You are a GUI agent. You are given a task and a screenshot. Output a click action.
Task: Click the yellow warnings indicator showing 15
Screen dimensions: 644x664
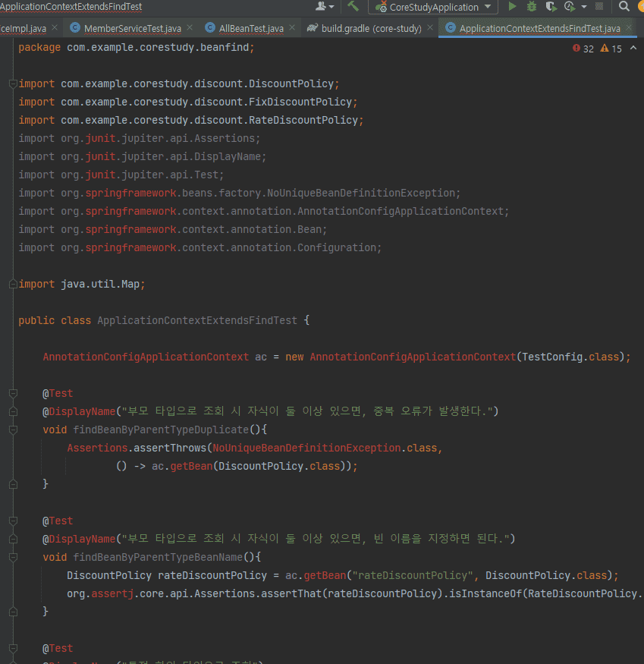pos(611,49)
